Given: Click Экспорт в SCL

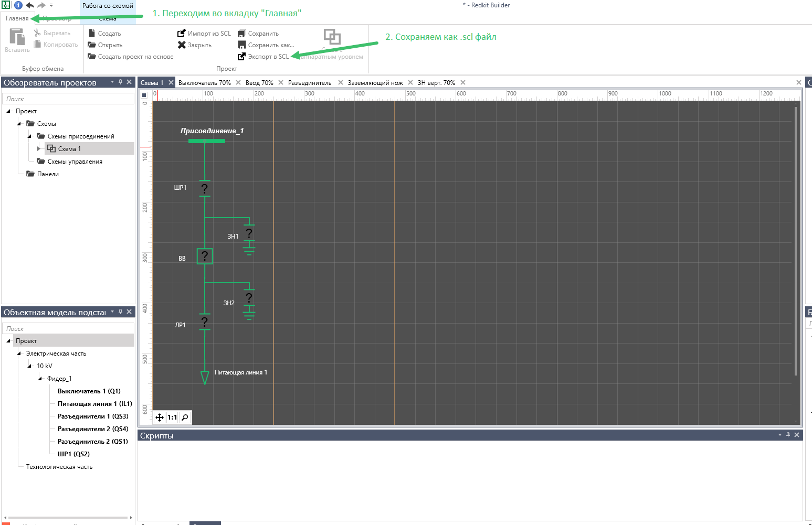Looking at the screenshot, I should [x=263, y=57].
